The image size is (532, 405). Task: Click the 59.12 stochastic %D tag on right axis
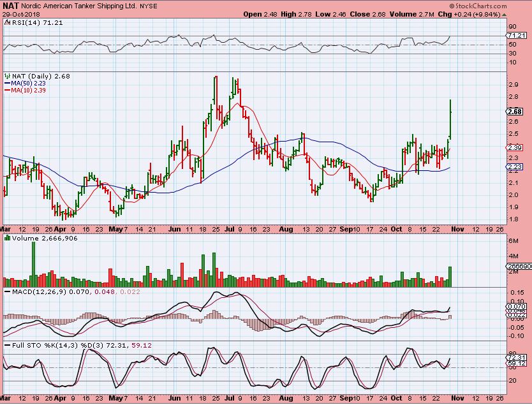pos(517,364)
